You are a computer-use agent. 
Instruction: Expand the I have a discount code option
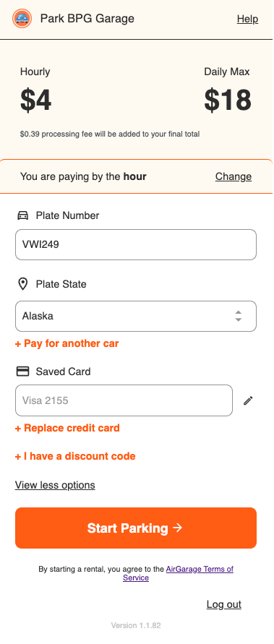(75, 456)
